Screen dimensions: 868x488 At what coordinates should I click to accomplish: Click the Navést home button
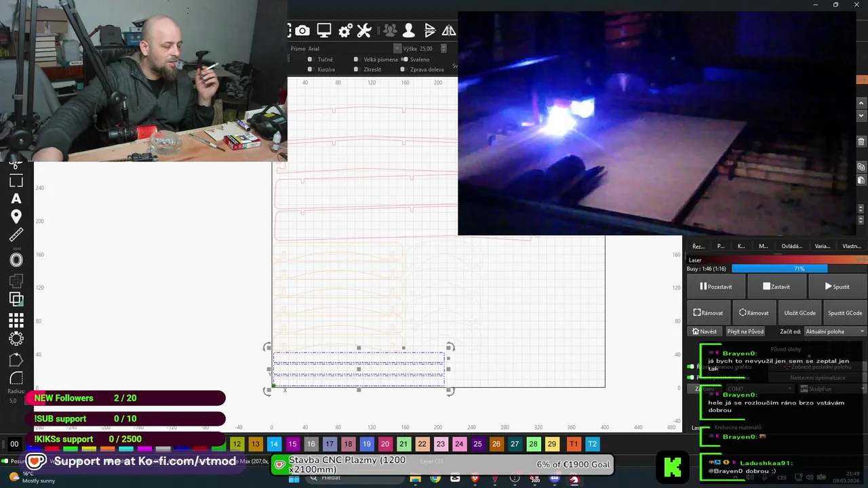[x=704, y=331]
